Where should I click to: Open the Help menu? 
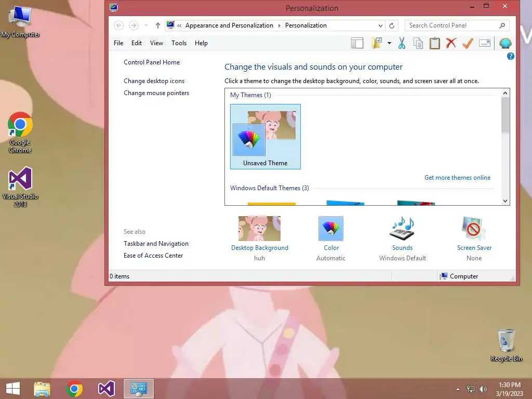(x=201, y=43)
